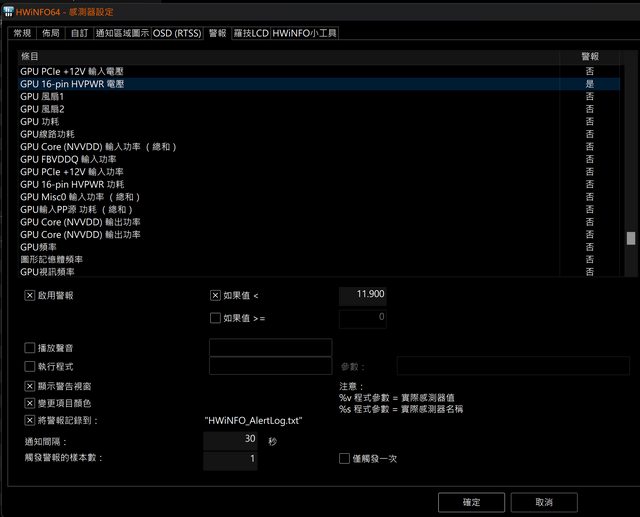The image size is (640, 517).
Task: Click the 取消 button
Action: (543, 501)
